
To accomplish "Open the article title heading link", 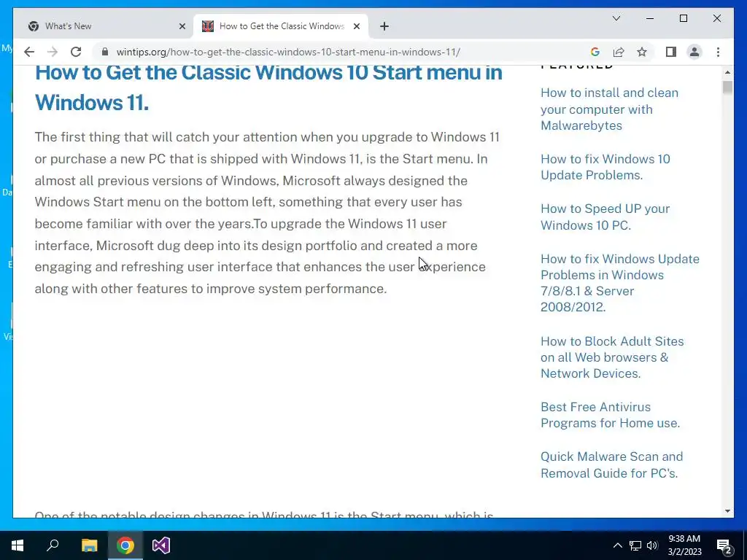I will [268, 87].
